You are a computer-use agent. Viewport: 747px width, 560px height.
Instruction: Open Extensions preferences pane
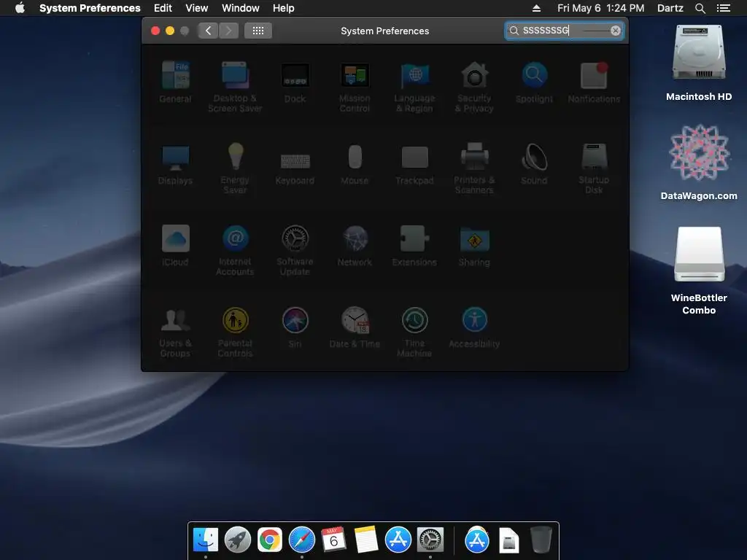[414, 245]
